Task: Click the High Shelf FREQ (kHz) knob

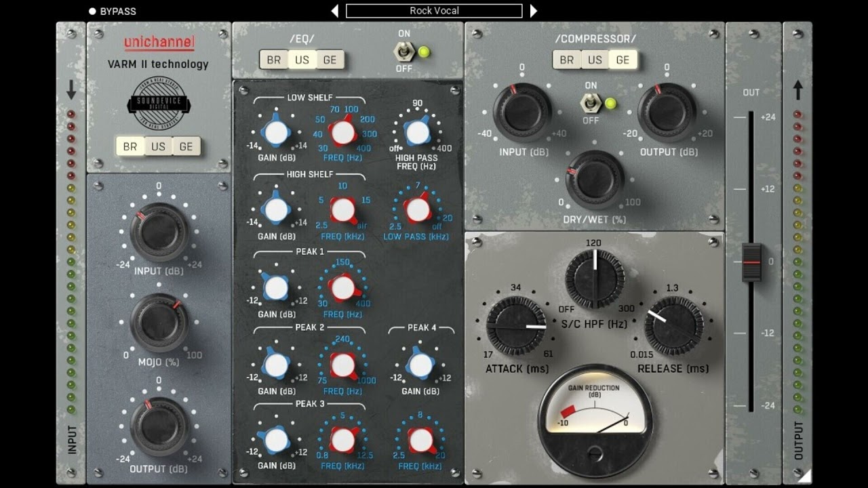Action: 343,210
